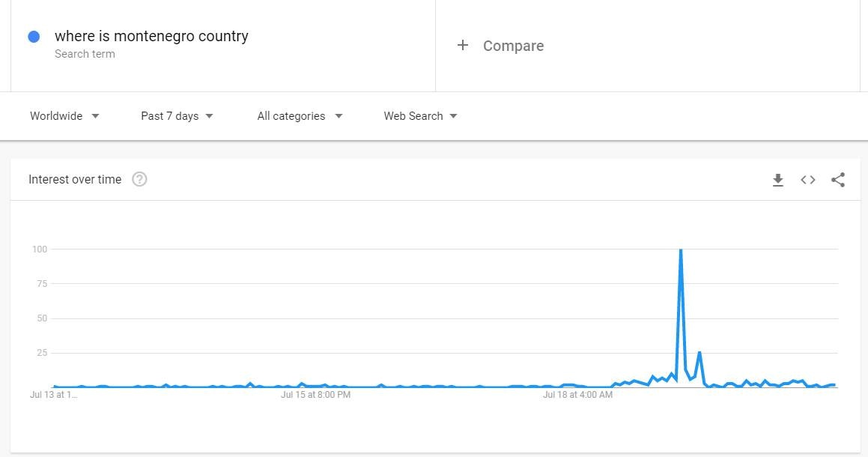868x457 pixels.
Task: Share the interest over time chart
Action: 838,180
